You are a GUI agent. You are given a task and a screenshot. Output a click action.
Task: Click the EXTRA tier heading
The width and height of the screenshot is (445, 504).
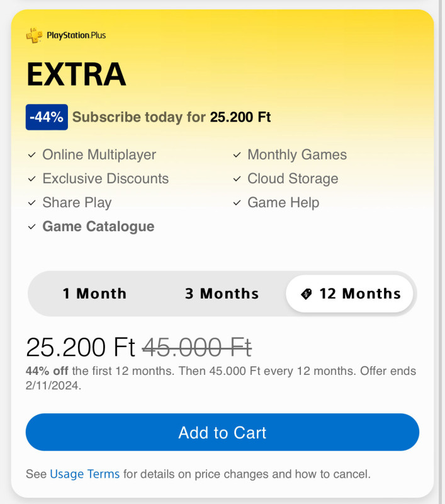76,76
